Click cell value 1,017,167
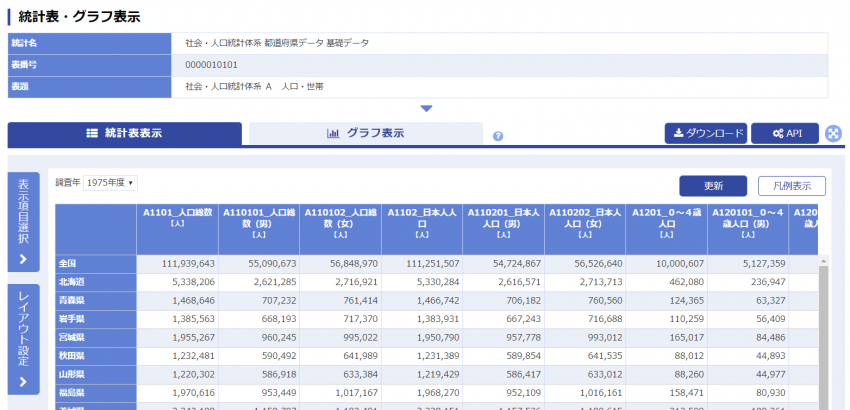The image size is (850, 410). click(x=357, y=393)
